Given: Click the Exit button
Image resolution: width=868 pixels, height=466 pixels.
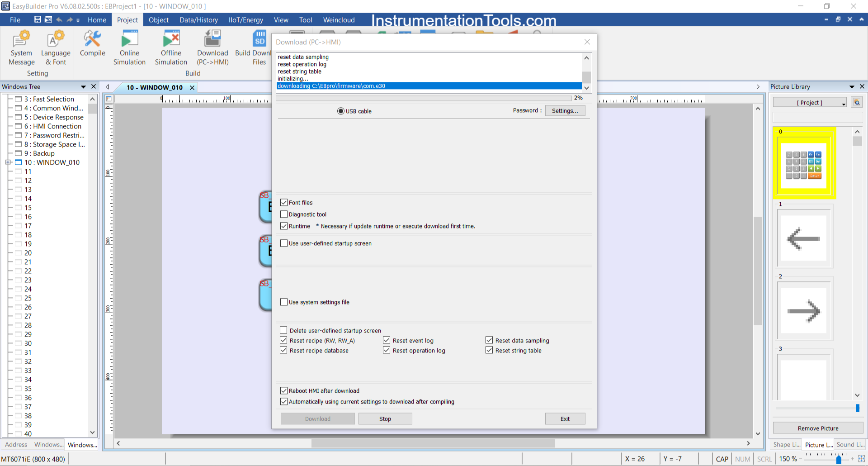Looking at the screenshot, I should click(565, 419).
